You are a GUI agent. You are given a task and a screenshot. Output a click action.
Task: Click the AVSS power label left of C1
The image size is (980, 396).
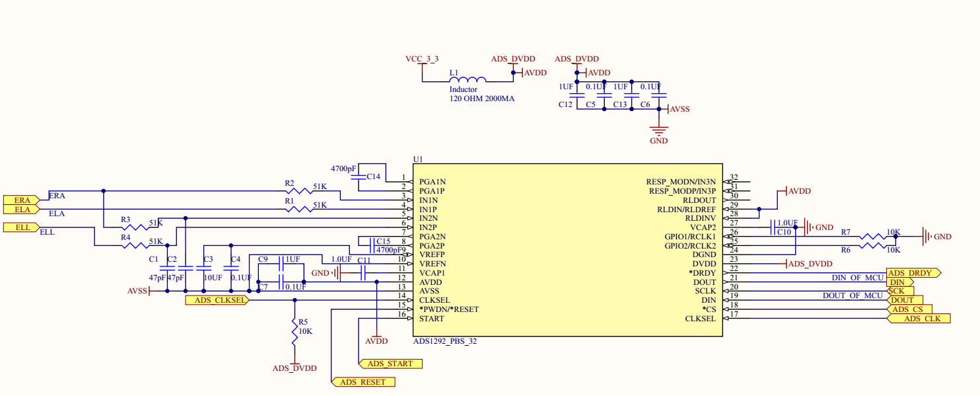coord(137,291)
